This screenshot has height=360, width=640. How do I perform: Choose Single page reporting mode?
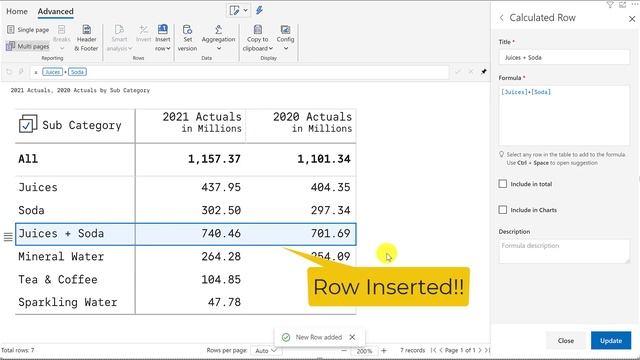pos(28,29)
